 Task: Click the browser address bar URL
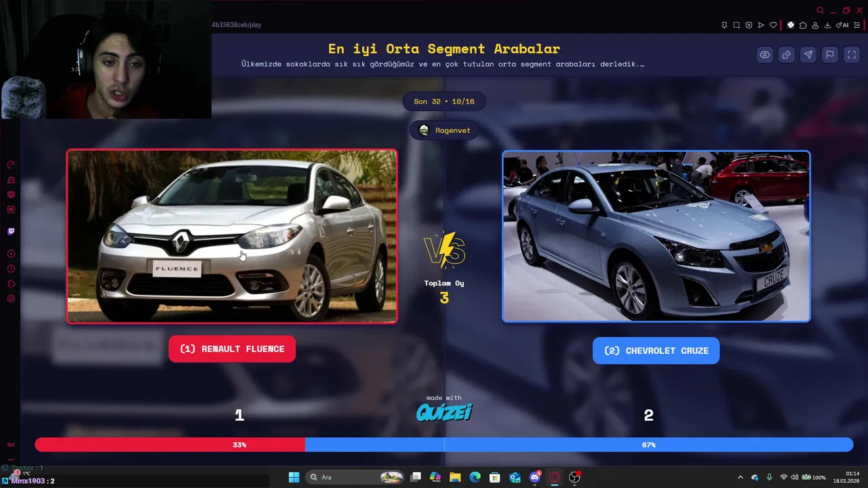(237, 25)
